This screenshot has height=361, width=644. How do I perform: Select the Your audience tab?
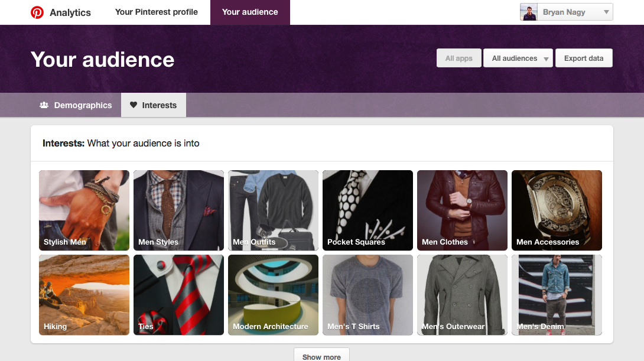tap(250, 12)
